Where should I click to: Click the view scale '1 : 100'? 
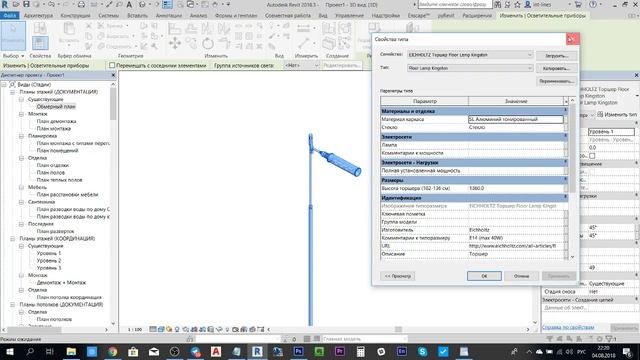coord(135,329)
